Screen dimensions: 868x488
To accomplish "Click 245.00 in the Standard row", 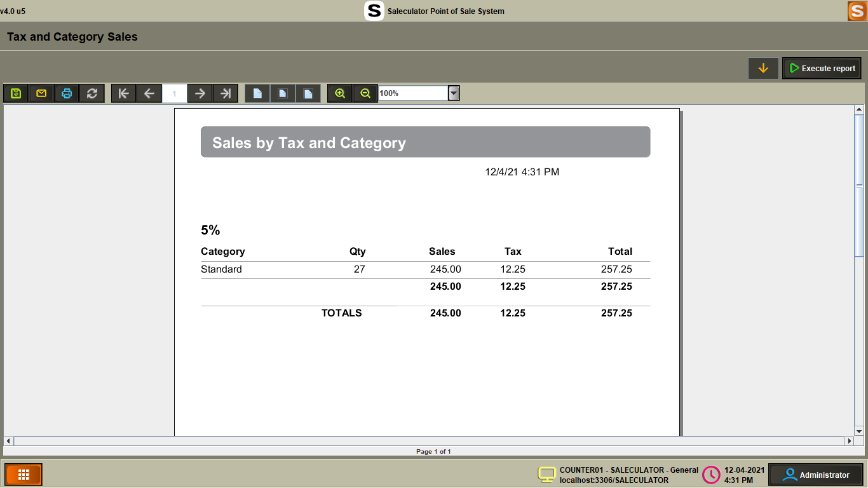I will click(x=445, y=269).
